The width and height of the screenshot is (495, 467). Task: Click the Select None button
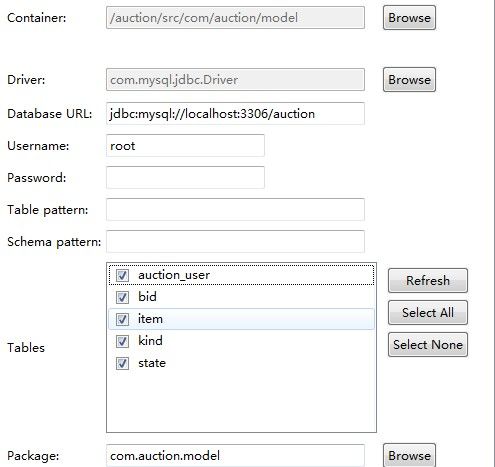pos(428,345)
